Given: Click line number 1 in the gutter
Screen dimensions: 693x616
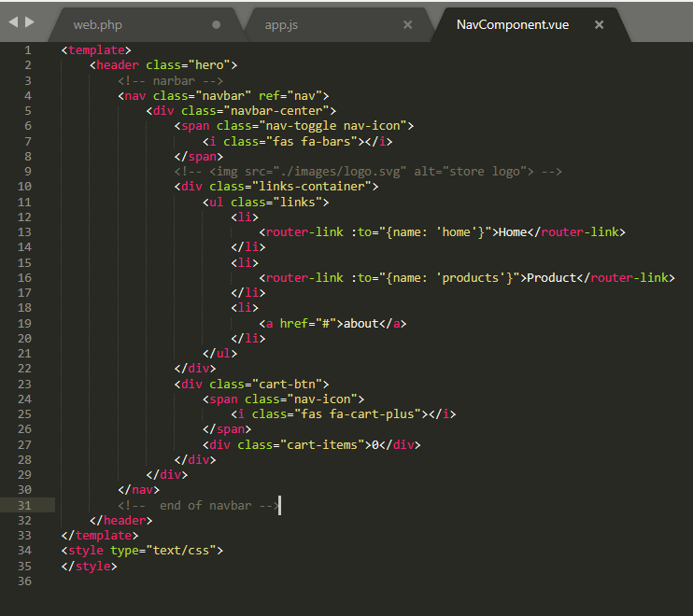Looking at the screenshot, I should 27,50.
